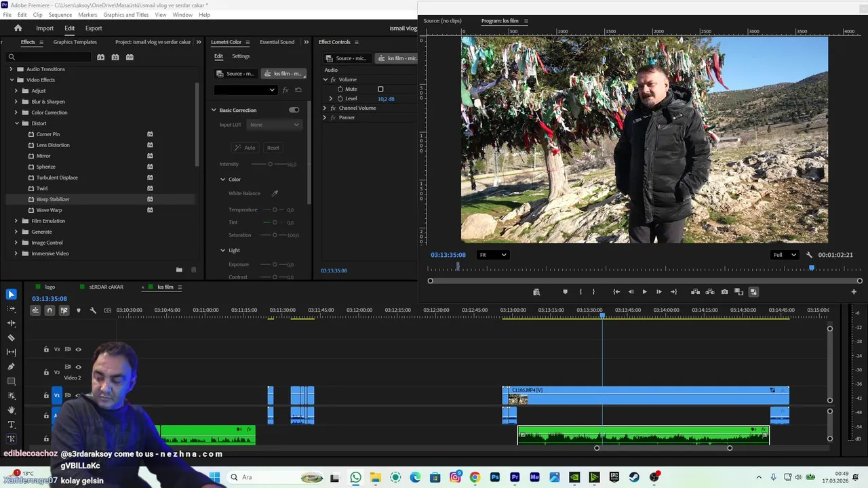Select the Track Select Forward tool
The width and height of the screenshot is (868, 488).
(11, 308)
